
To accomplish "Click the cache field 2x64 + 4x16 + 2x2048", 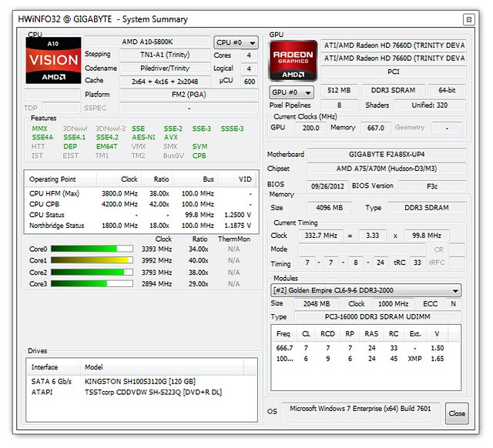I will (x=165, y=82).
